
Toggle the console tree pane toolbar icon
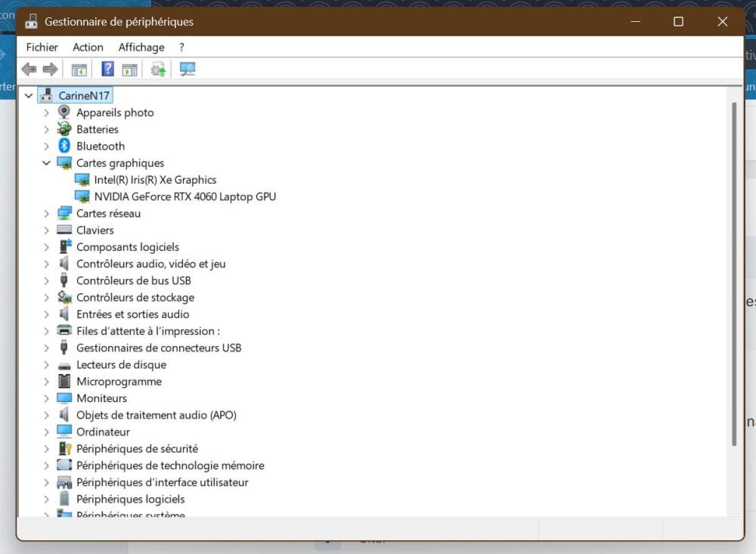click(x=79, y=70)
